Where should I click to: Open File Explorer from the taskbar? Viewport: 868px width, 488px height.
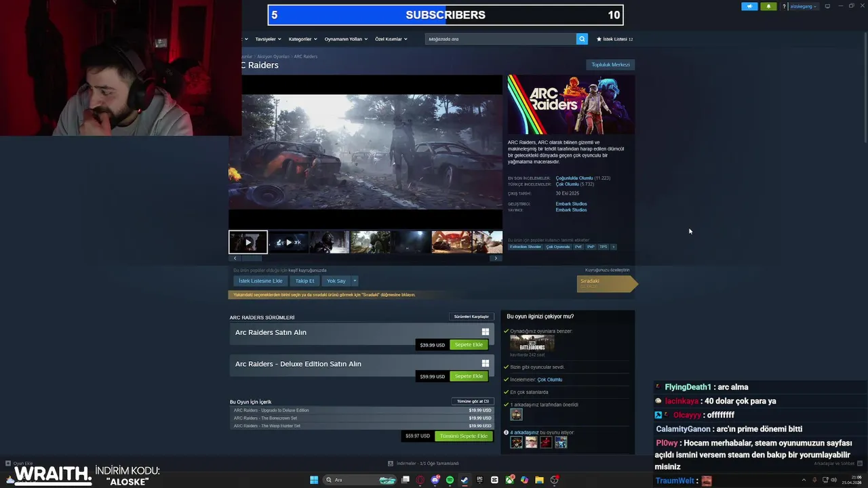point(539,480)
